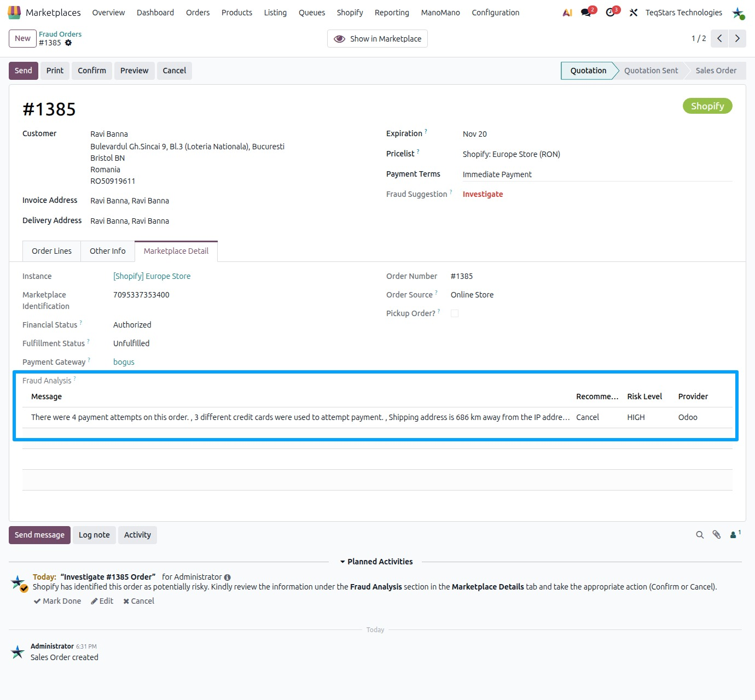Open the conversations chat bubble icon
The height and width of the screenshot is (700, 755).
click(586, 13)
